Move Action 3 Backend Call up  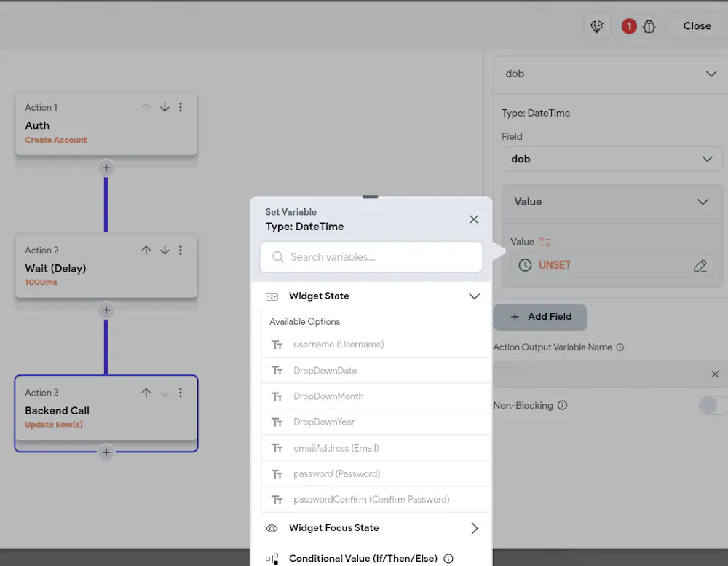tap(146, 393)
